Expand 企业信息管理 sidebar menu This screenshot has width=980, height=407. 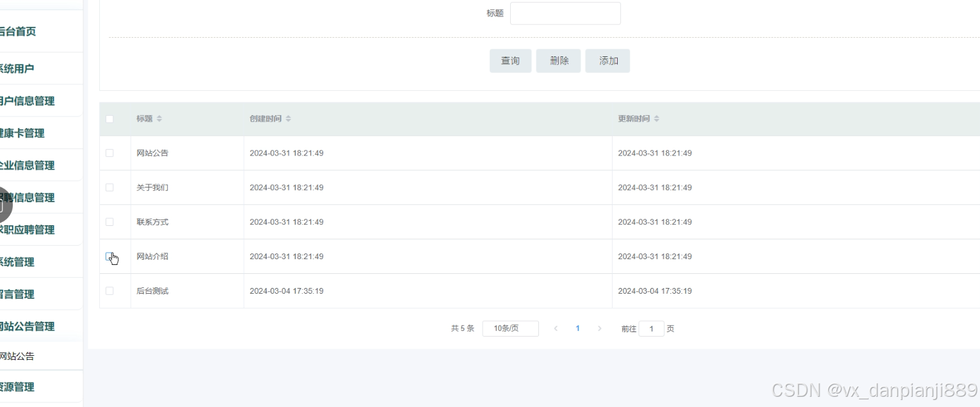pos(41,165)
